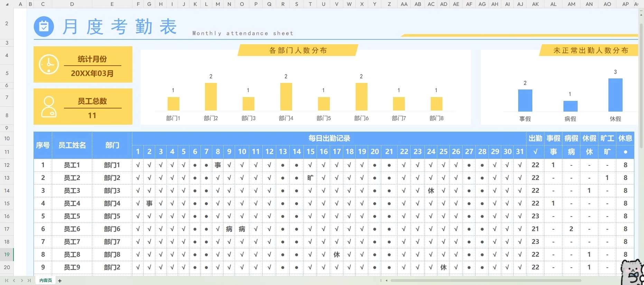The height and width of the screenshot is (285, 644).
Task: Select the 员工6 name cell
Action: click(x=72, y=229)
